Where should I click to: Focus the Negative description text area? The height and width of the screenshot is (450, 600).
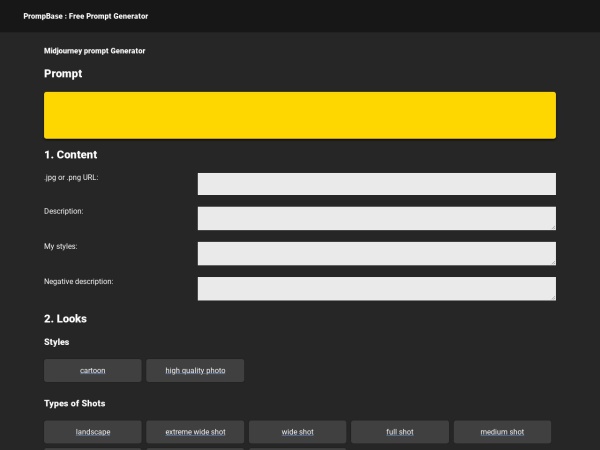pyautogui.click(x=376, y=288)
